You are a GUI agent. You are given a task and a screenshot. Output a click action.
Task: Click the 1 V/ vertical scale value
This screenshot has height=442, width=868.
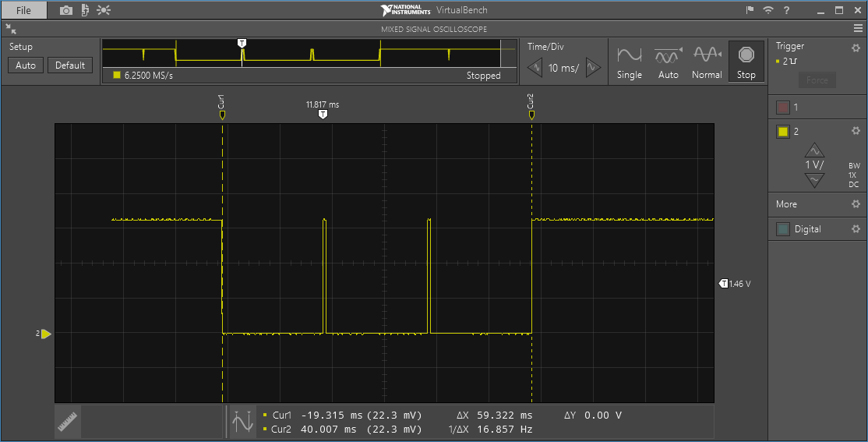tap(814, 165)
